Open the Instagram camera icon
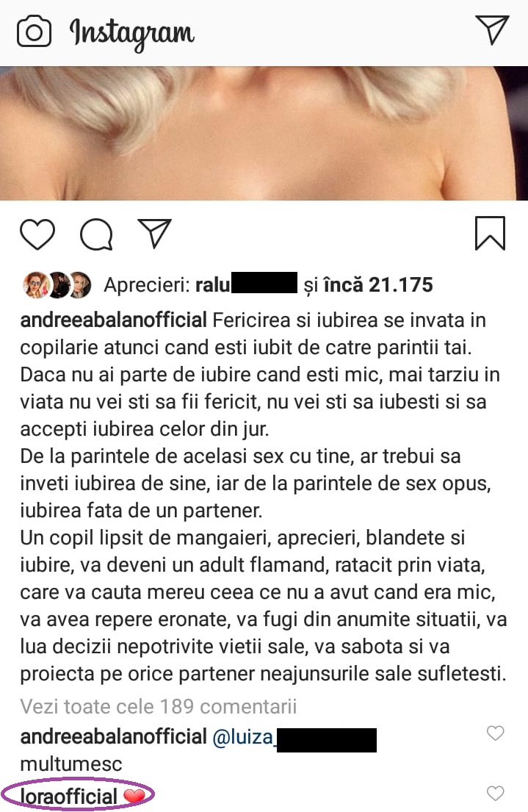Image resolution: width=528 pixels, height=812 pixels. 35,32
